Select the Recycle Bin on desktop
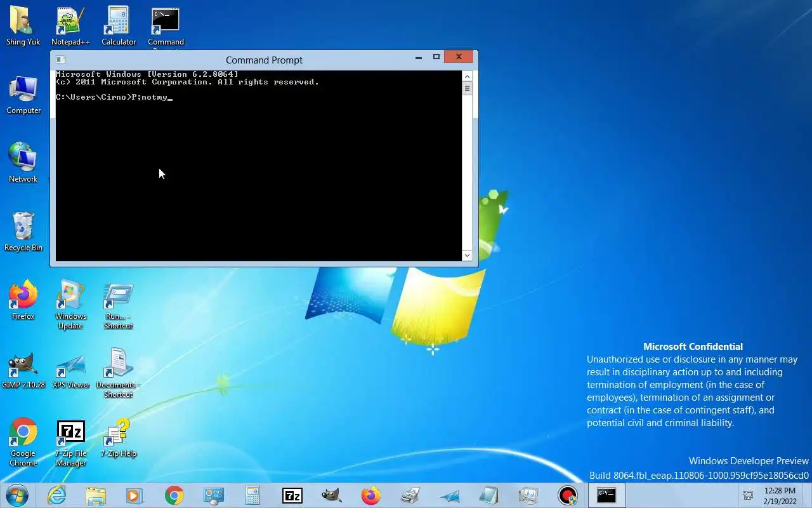Viewport: 812px width, 508px height. [23, 232]
